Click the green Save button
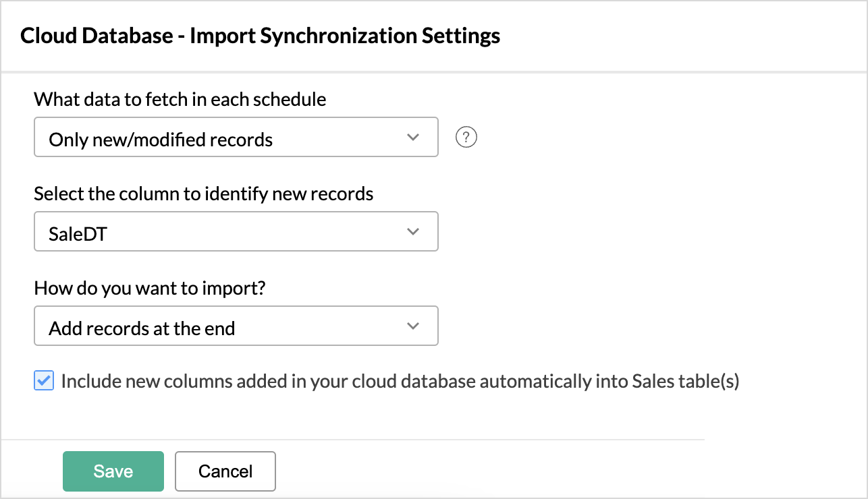Screen dimensions: 868x499 tap(113, 471)
